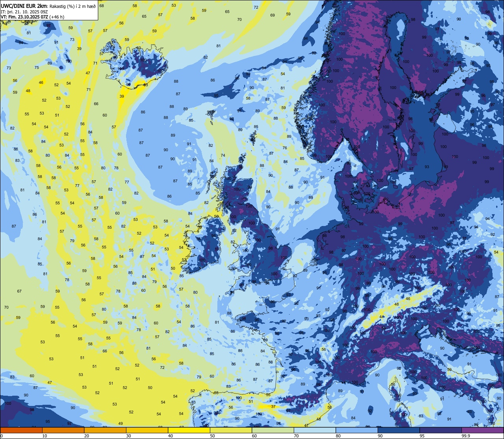Click the 60–70% light green legend swatch
The image size is (504, 439).
273,430
